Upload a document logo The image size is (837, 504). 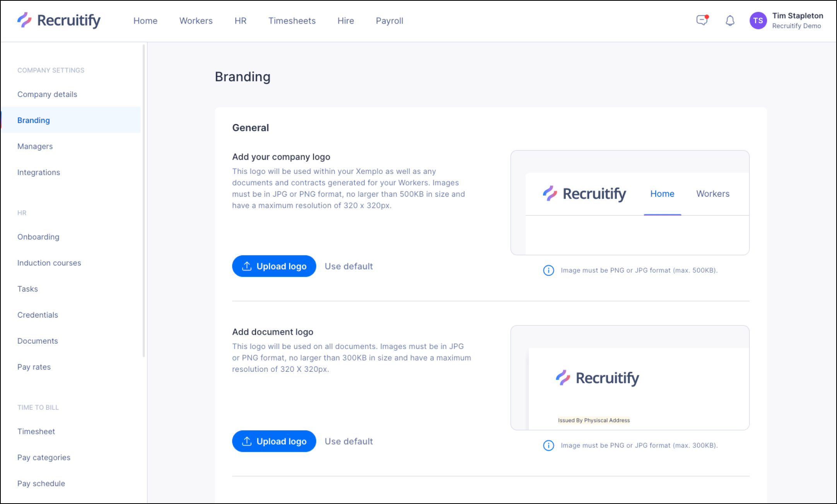tap(274, 441)
